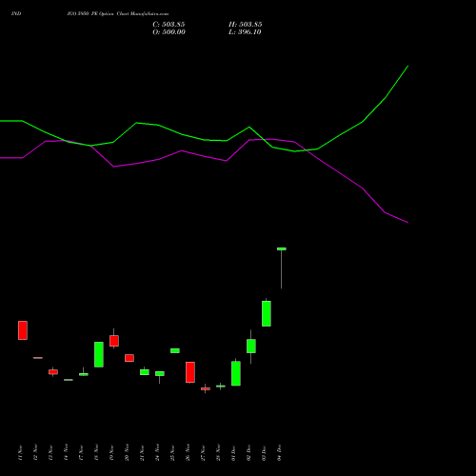This screenshot has height=476, width=476.
Task: Click the IND label in the corner
Action: 16,14
